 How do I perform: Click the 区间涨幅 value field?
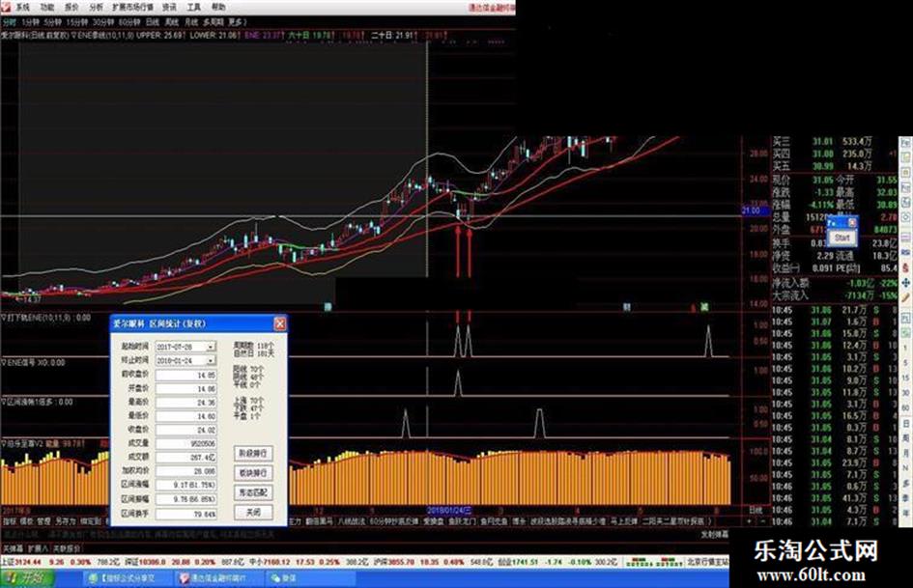coord(185,485)
